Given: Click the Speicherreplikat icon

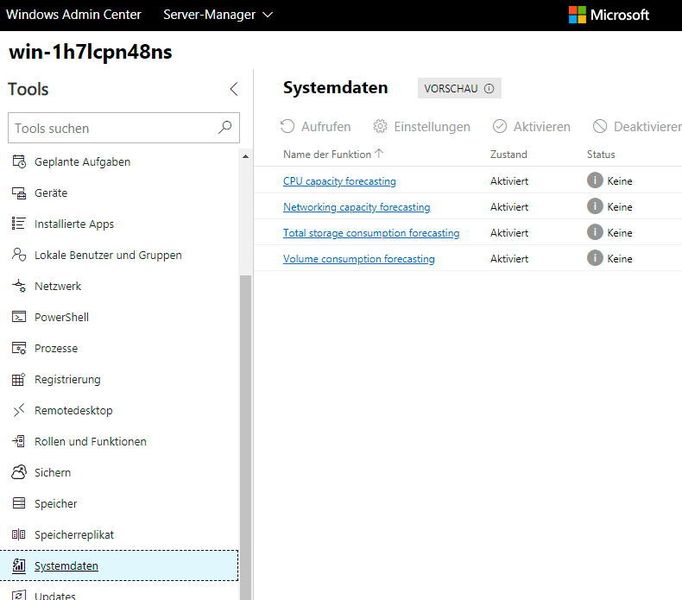Looking at the screenshot, I should 19,534.
